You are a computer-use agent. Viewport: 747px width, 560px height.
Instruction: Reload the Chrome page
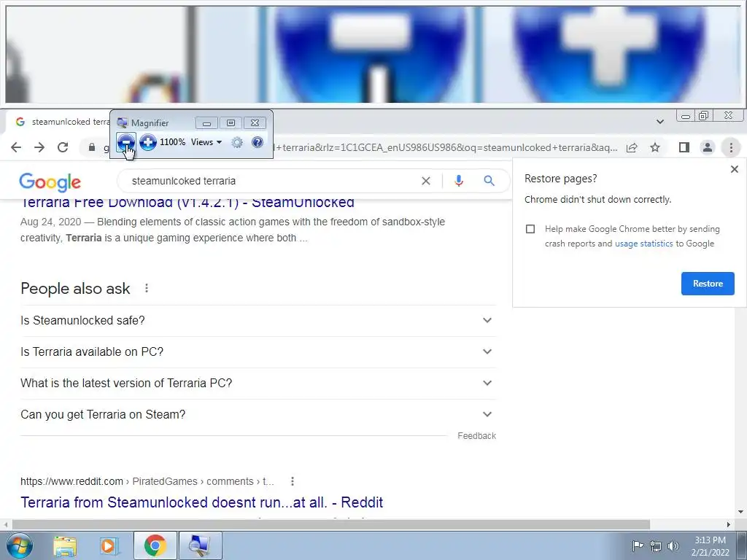click(x=63, y=147)
